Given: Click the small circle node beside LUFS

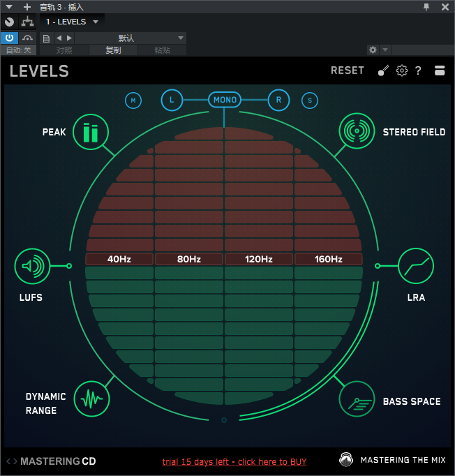Looking at the screenshot, I should click(69, 266).
